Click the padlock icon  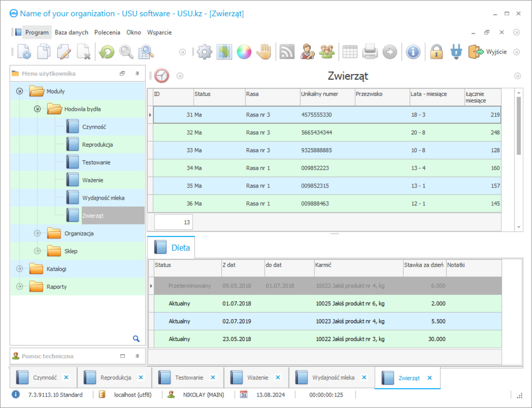(x=437, y=52)
